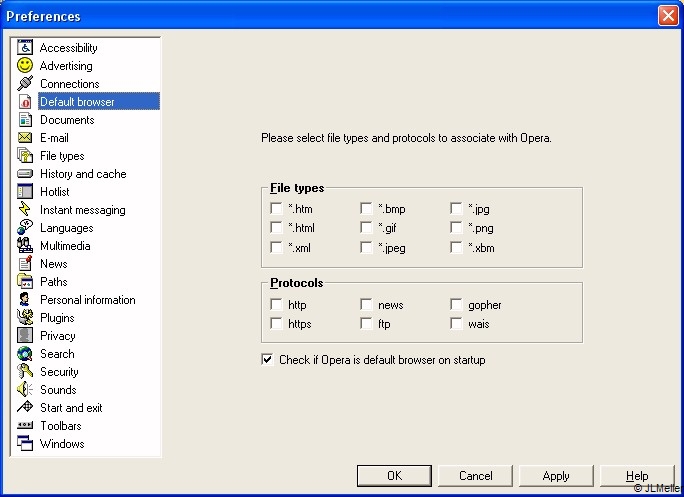Click the File types icon
Viewport: 684px width, 497px height.
coord(25,155)
